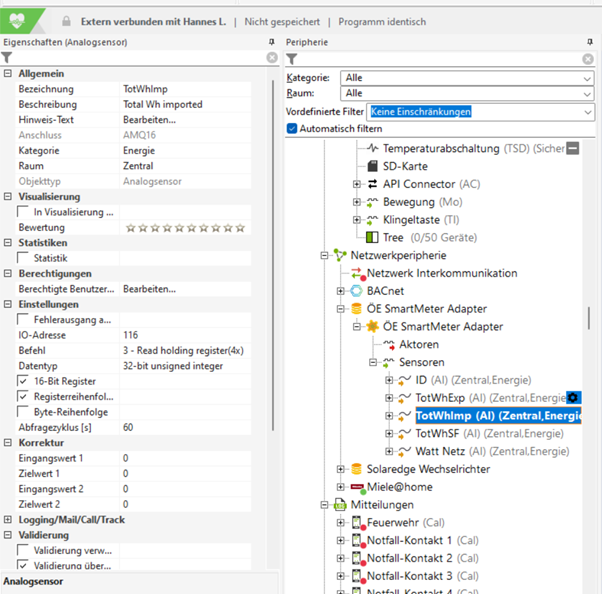The height and width of the screenshot is (594, 602).
Task: Select the TotWhSF sensor in the tree
Action: (x=489, y=434)
